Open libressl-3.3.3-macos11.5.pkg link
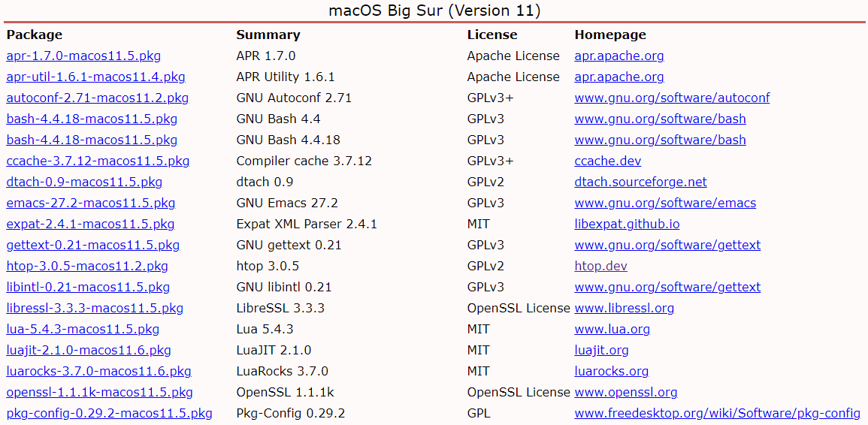This screenshot has width=868, height=425. 95,309
